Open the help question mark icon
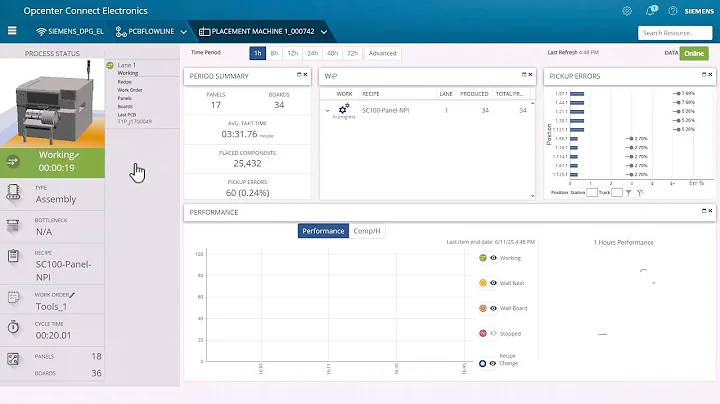Viewport: 720px width, 404px height. pos(673,11)
